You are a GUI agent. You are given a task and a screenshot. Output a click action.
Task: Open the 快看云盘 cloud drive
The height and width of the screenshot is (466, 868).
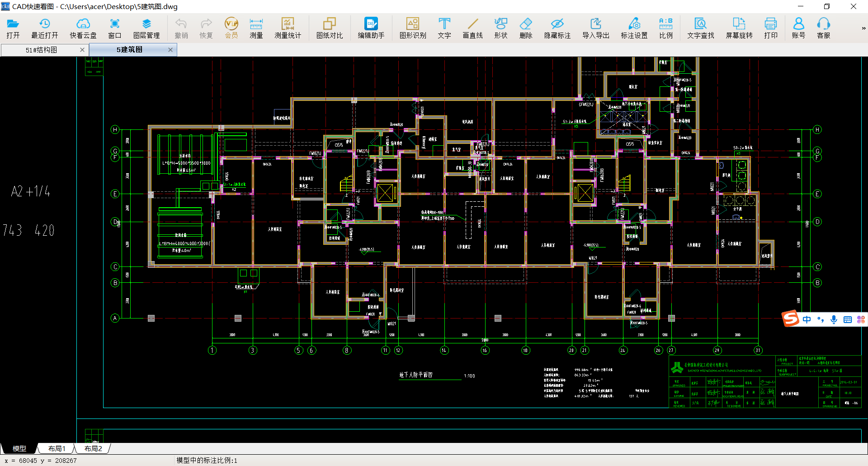(83, 29)
